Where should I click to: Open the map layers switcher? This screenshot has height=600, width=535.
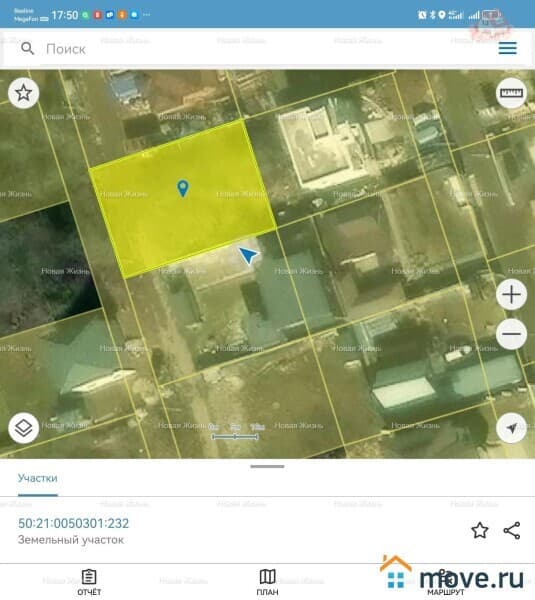[23, 428]
